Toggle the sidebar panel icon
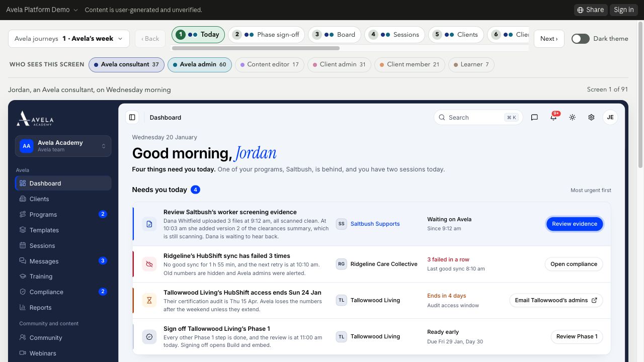The width and height of the screenshot is (644, 362). click(x=132, y=117)
